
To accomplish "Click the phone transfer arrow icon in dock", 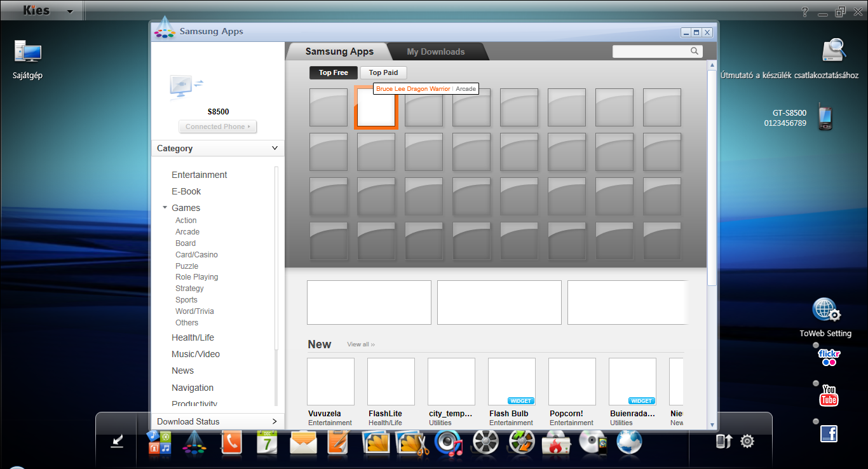I will (724, 441).
